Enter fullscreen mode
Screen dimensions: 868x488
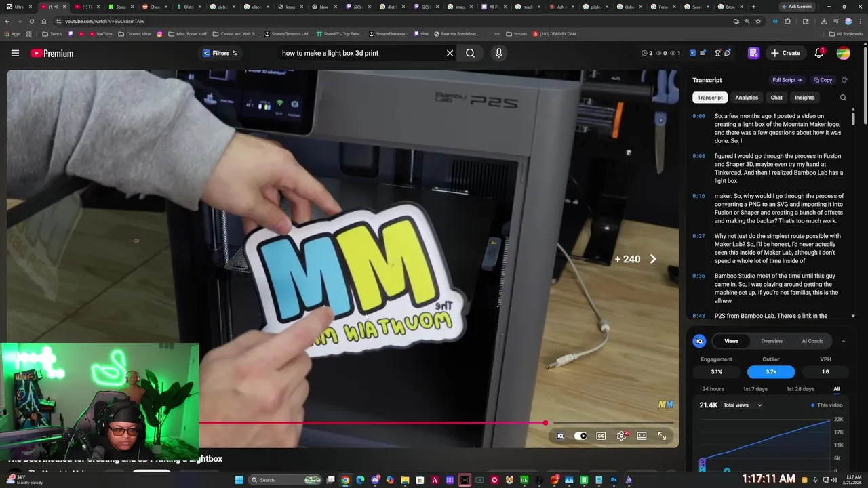(662, 436)
